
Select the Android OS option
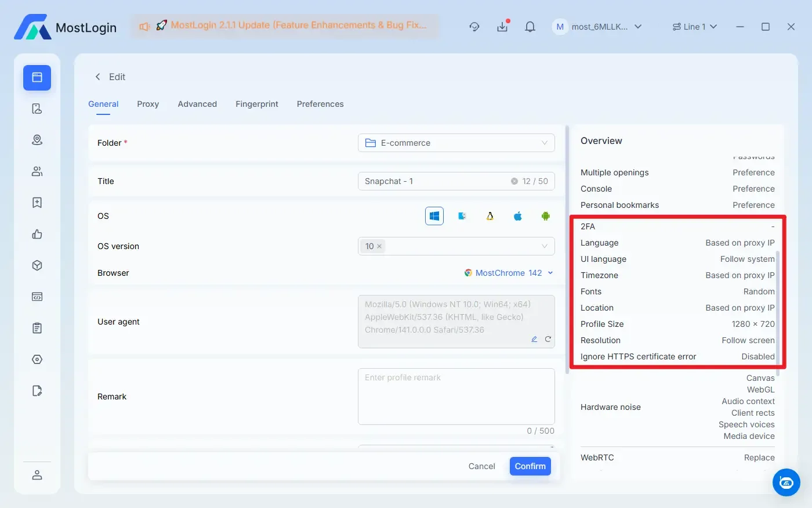pos(545,215)
